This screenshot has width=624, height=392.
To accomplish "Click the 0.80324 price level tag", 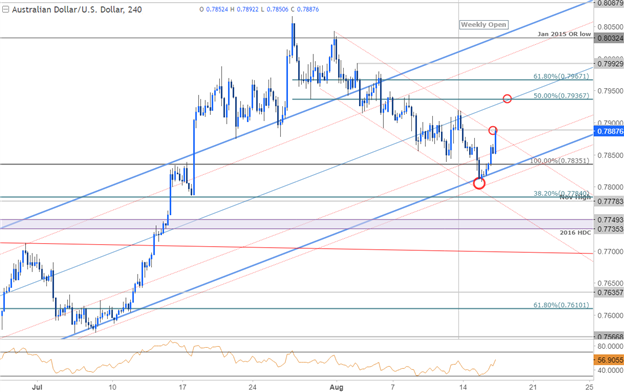I will click(x=609, y=39).
